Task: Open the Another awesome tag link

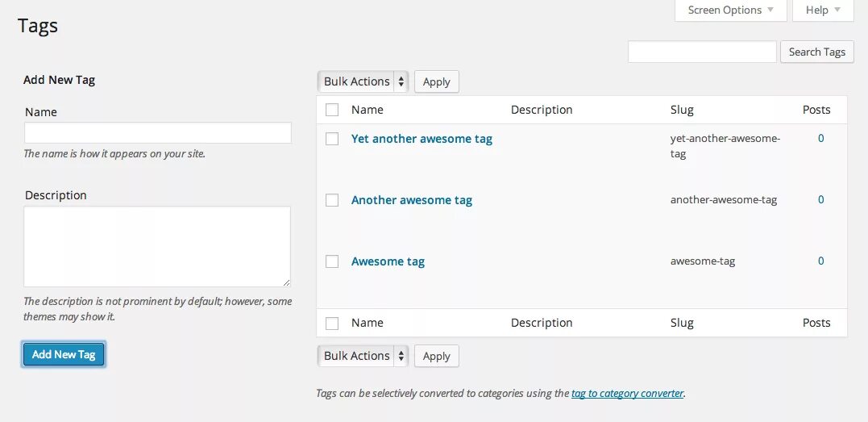Action: (x=412, y=200)
